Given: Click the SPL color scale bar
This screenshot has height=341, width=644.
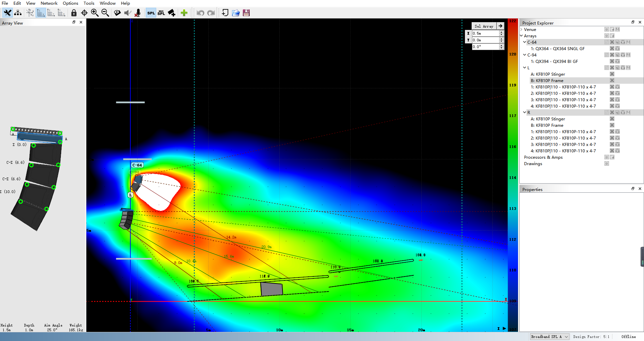Looking at the screenshot, I should [x=513, y=175].
